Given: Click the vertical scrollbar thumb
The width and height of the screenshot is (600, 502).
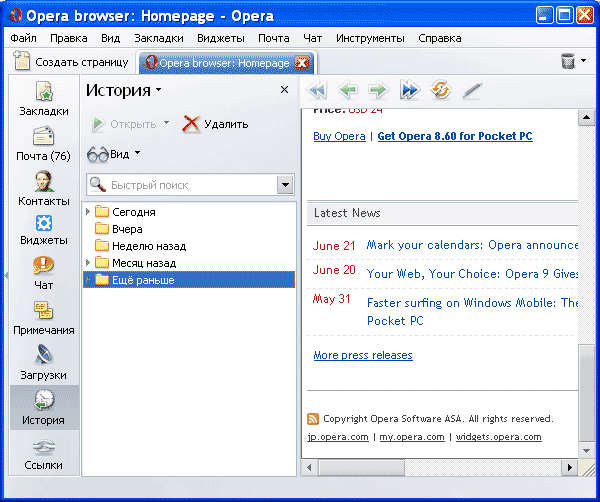Looking at the screenshot, I should [586, 393].
